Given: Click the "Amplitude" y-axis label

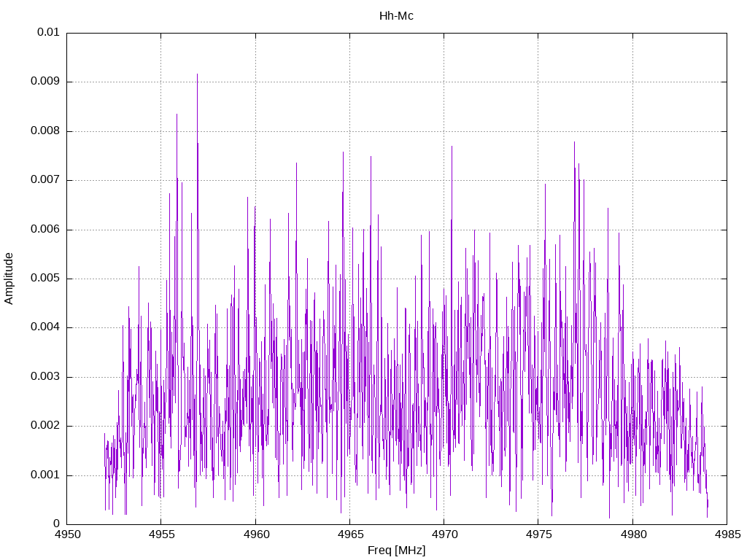Looking at the screenshot, I should [9, 279].
